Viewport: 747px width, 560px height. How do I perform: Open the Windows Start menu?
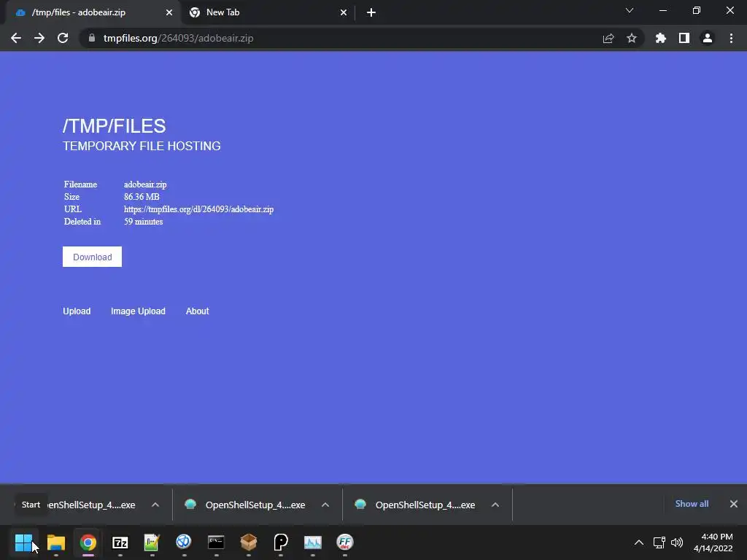[x=23, y=542]
